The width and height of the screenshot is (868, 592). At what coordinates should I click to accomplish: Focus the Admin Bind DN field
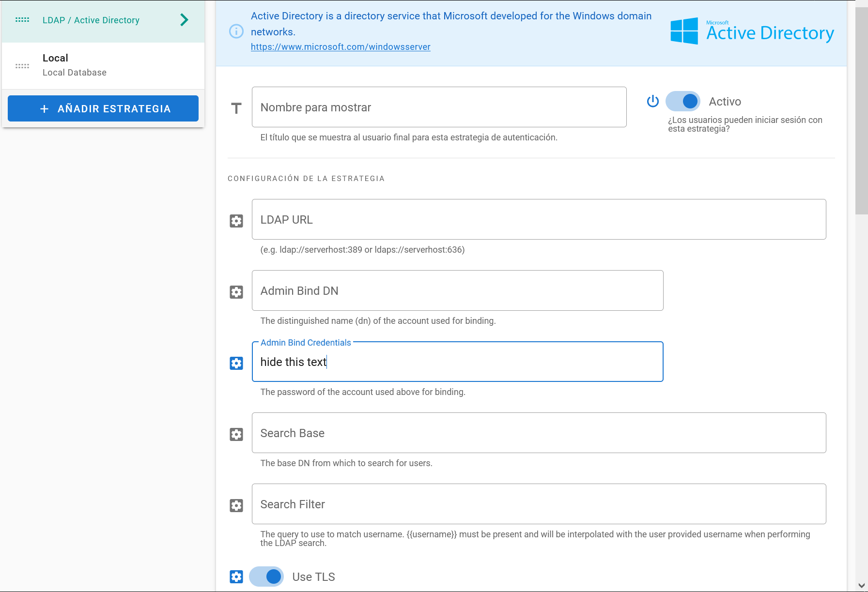coord(458,290)
